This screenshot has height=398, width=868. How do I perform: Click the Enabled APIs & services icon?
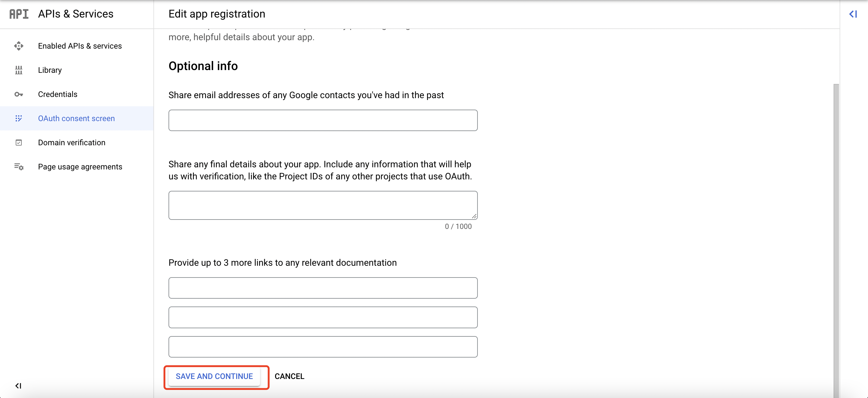[19, 46]
